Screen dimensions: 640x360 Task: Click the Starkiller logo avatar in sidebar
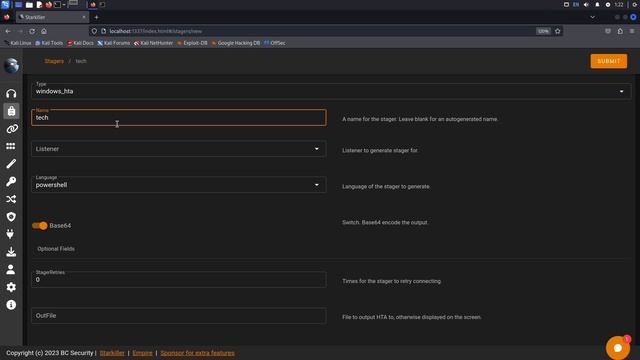point(11,65)
